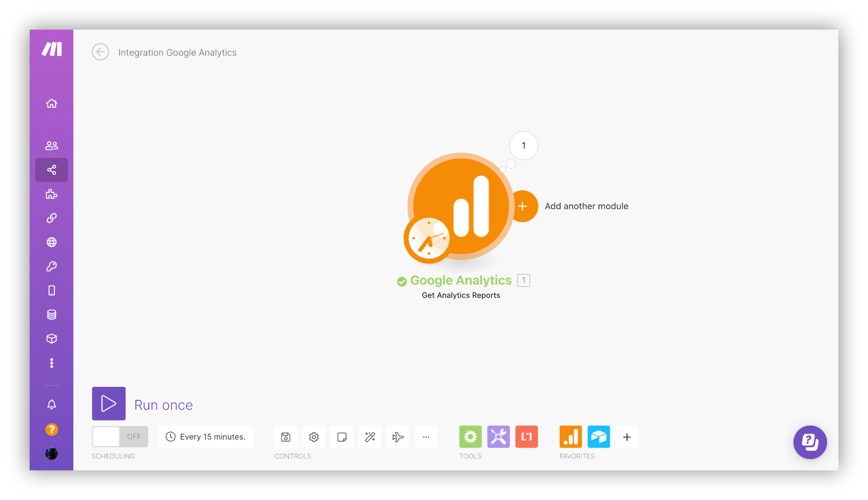Select the Google Analytics favorite icon
868x500 pixels.
571,437
